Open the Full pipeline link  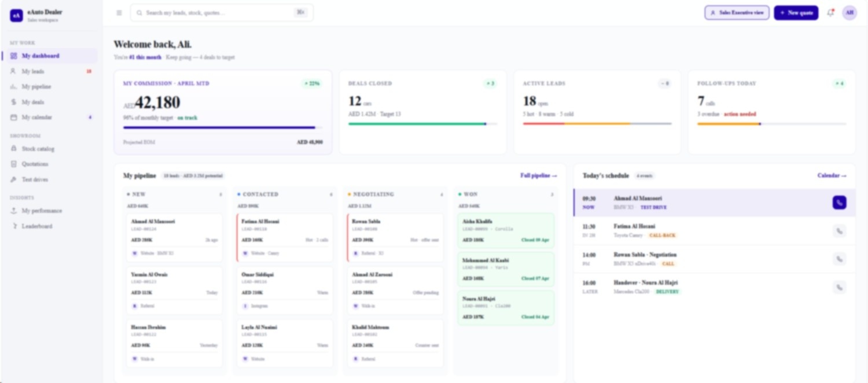(x=539, y=175)
